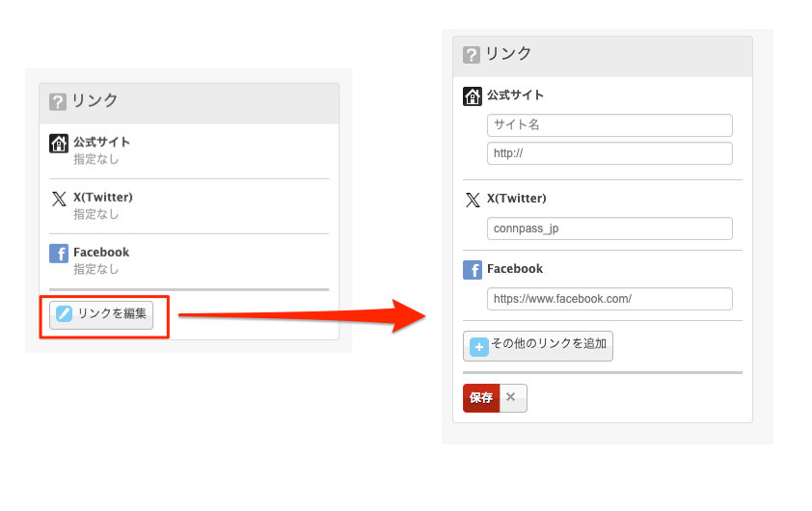Click the リンクを編集 button
The height and width of the screenshot is (511, 812).
pyautogui.click(x=101, y=314)
